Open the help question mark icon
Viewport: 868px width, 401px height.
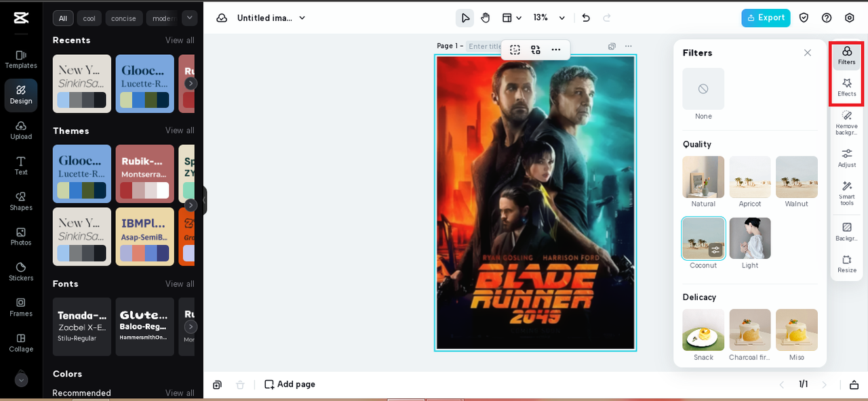[827, 18]
